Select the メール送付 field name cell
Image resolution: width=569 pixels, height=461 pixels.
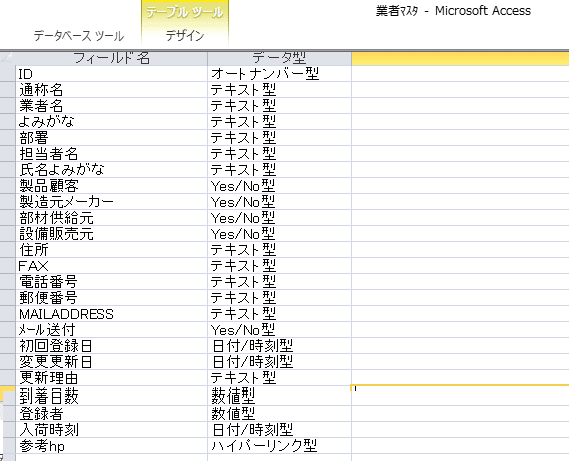tap(111, 329)
